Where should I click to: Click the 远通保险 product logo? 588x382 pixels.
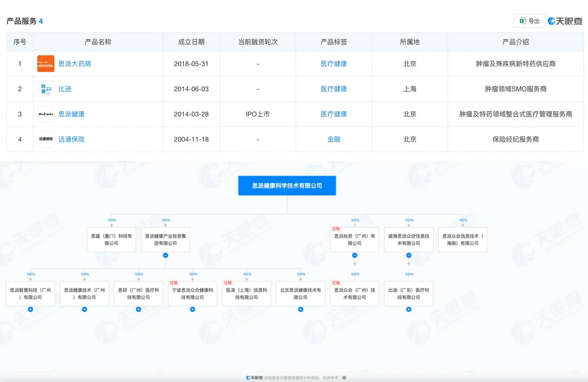coord(45,139)
